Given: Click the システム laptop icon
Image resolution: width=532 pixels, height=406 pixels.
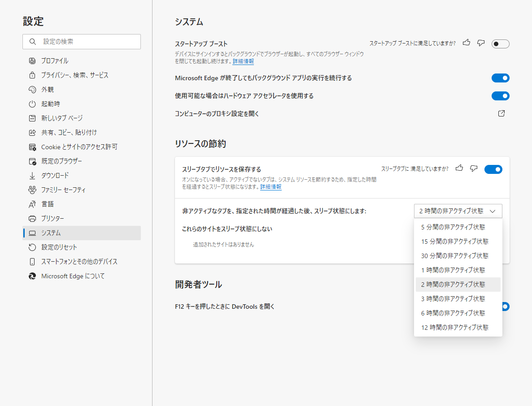Looking at the screenshot, I should [32, 233].
